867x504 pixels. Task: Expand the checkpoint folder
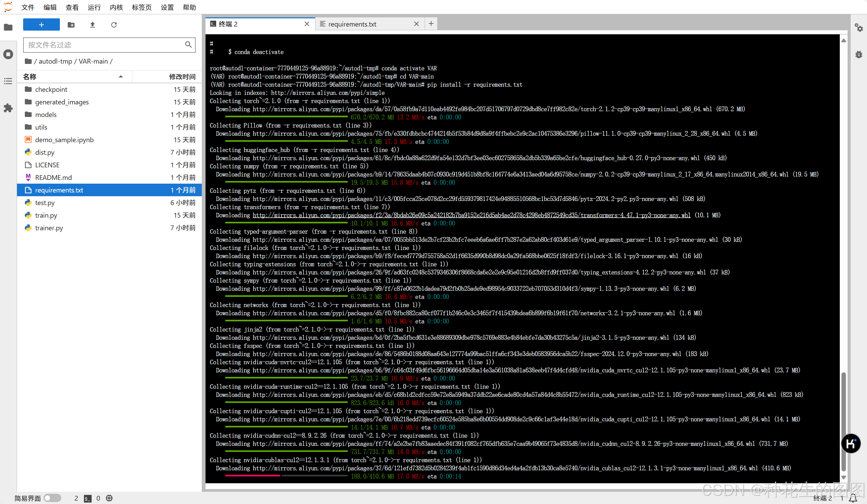(x=51, y=89)
